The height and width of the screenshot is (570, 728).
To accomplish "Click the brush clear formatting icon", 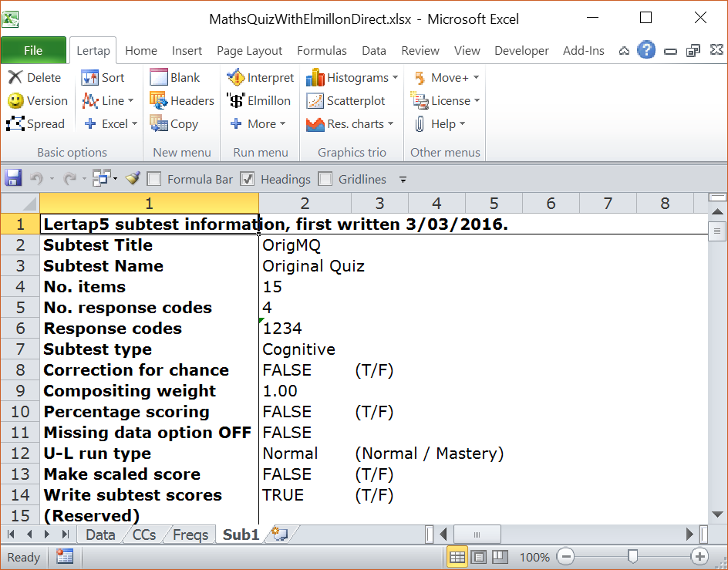I will pos(133,178).
